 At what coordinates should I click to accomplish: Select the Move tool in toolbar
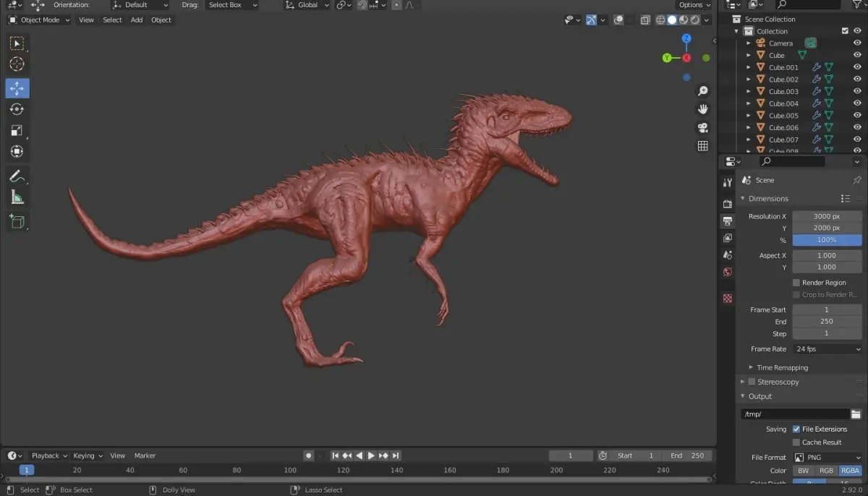click(x=17, y=88)
